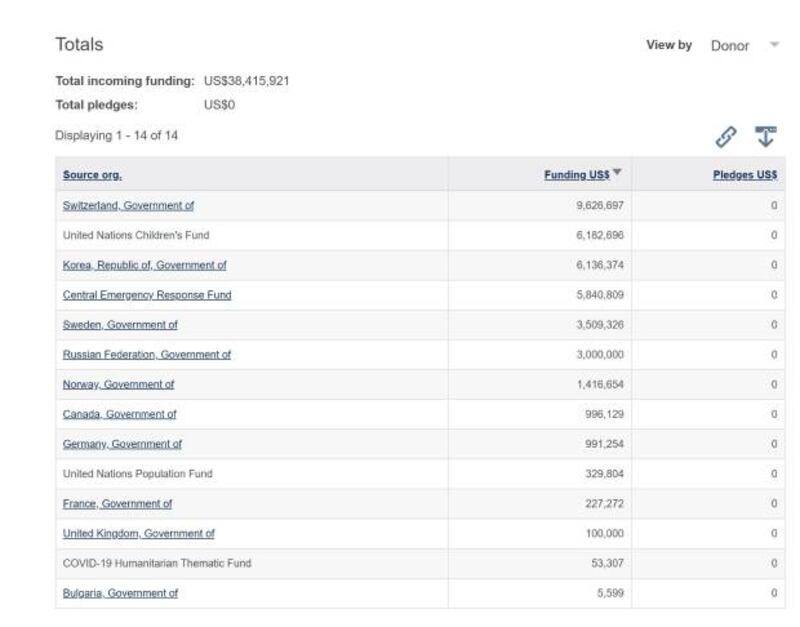Click Germany, Government of link
The width and height of the screenshot is (800, 627).
[x=122, y=444]
